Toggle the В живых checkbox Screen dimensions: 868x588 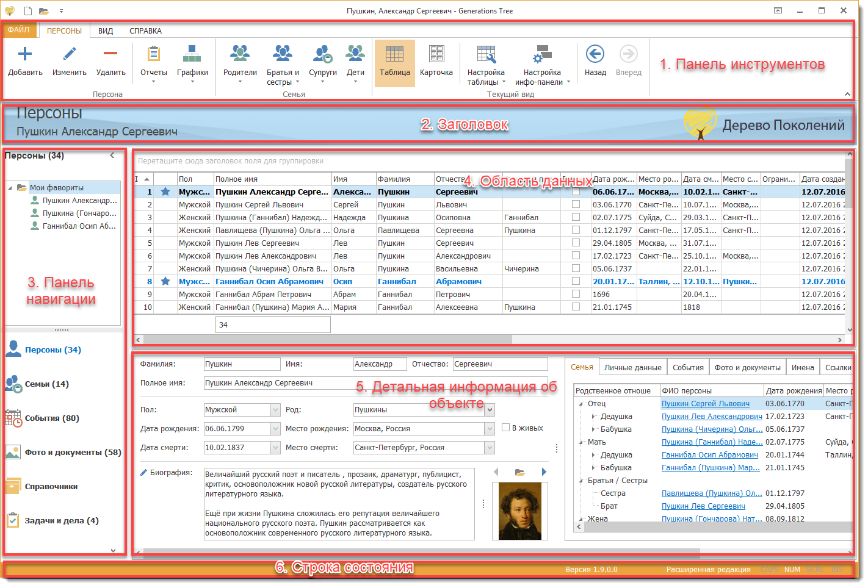point(505,428)
